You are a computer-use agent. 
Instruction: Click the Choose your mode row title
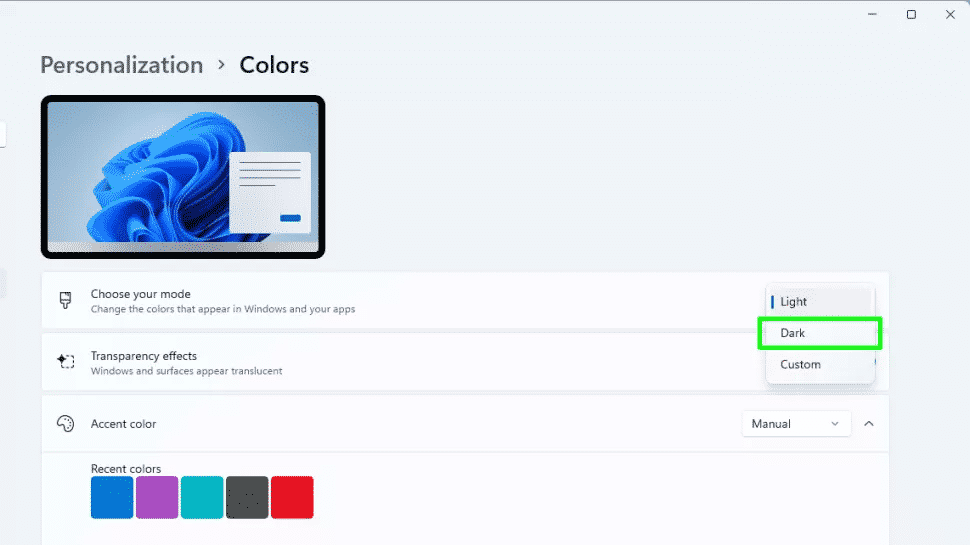click(x=140, y=294)
